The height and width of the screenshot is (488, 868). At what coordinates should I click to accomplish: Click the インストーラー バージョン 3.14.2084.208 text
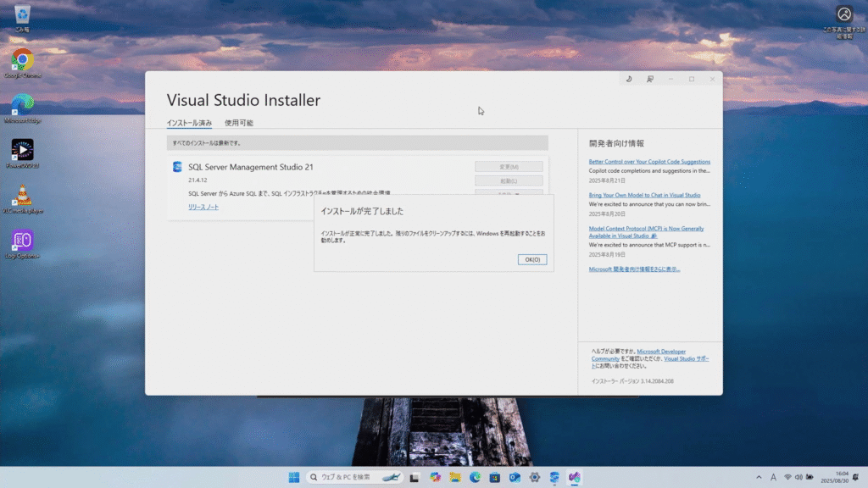pyautogui.click(x=632, y=381)
